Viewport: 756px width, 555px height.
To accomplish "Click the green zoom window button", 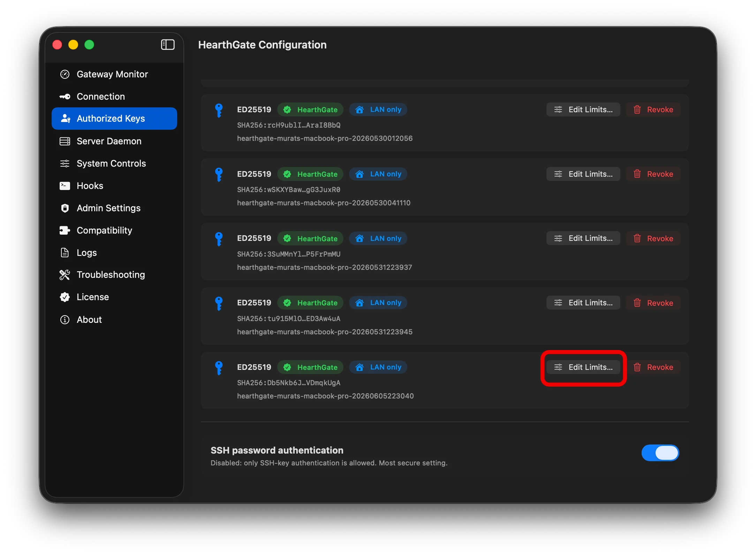I will pos(89,45).
